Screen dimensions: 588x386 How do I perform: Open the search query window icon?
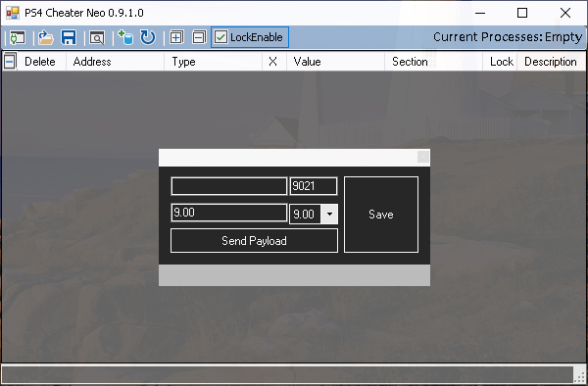[97, 38]
